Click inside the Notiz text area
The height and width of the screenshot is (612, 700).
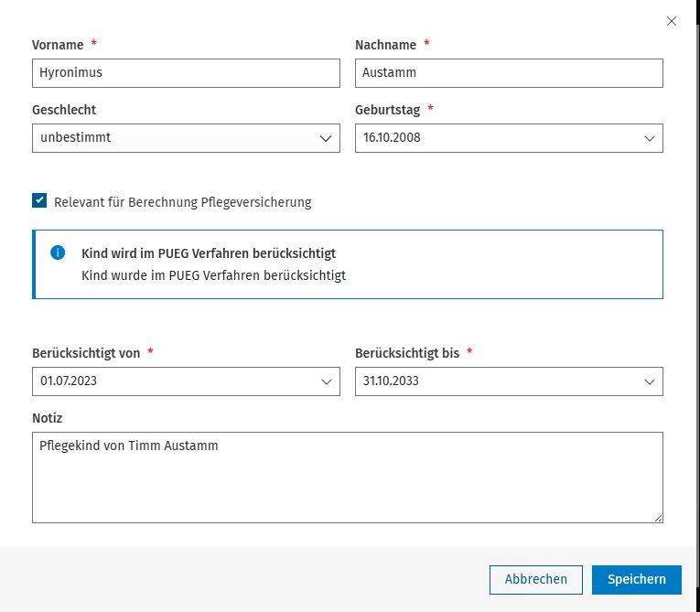coord(348,478)
